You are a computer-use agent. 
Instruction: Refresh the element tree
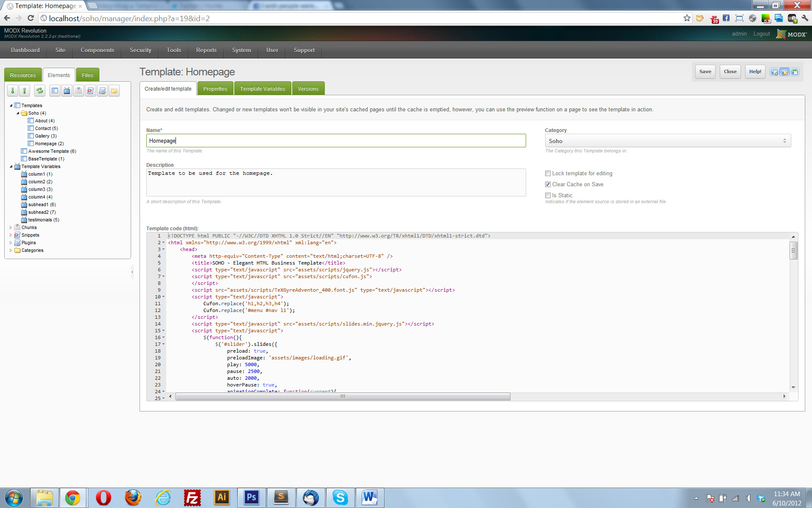click(x=40, y=91)
